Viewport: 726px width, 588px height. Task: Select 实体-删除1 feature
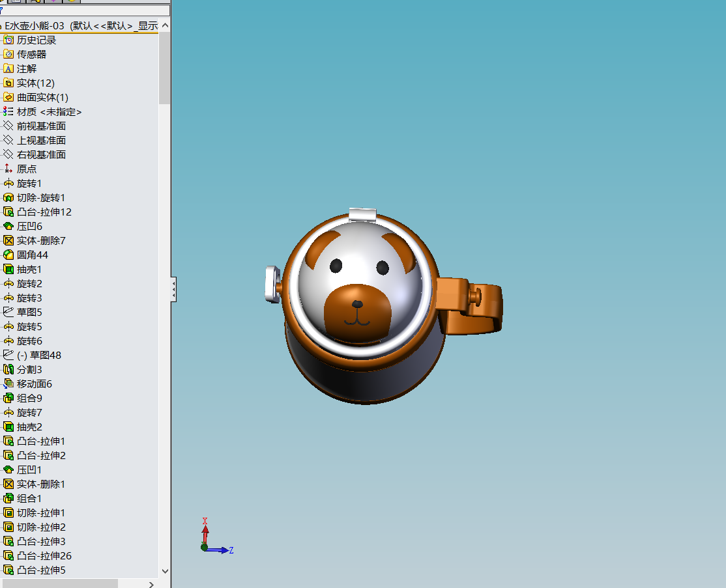click(x=41, y=484)
